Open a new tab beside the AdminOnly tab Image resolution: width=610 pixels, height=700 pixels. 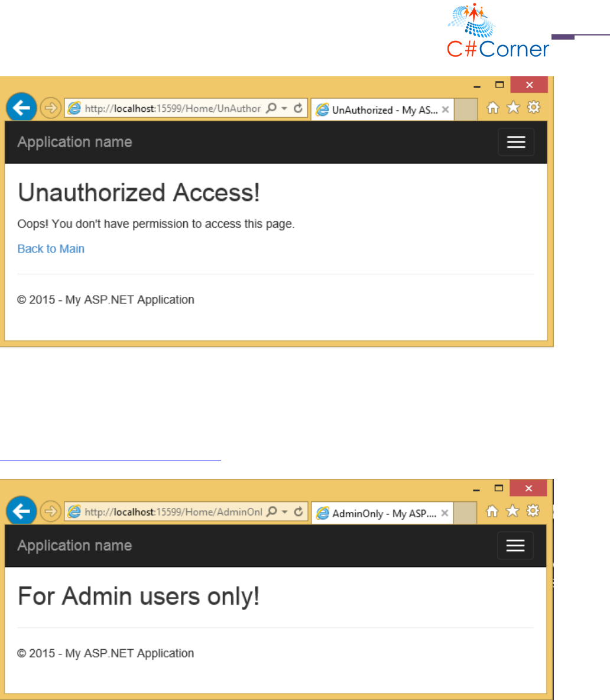pos(465,513)
